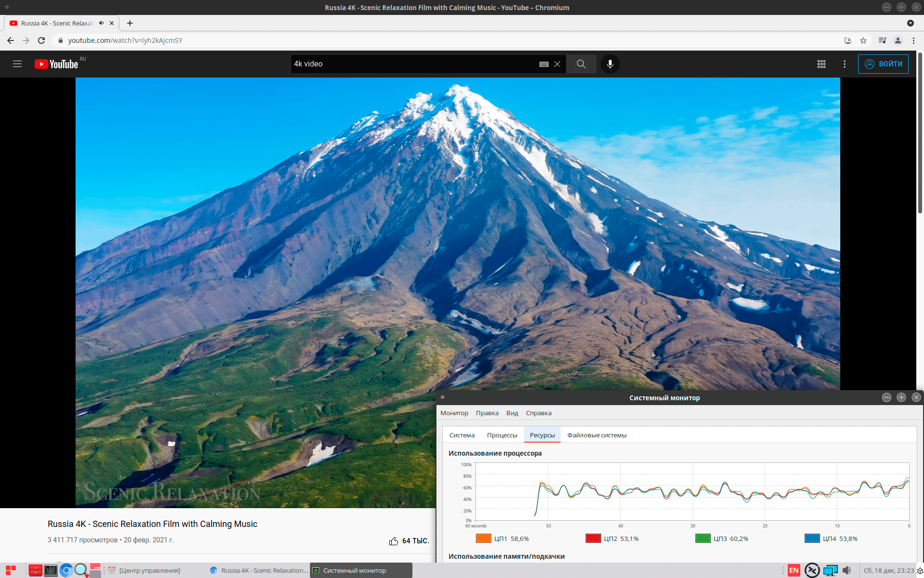Open the YouTube hamburger guide menu
The width and height of the screenshot is (924, 578).
coord(17,64)
